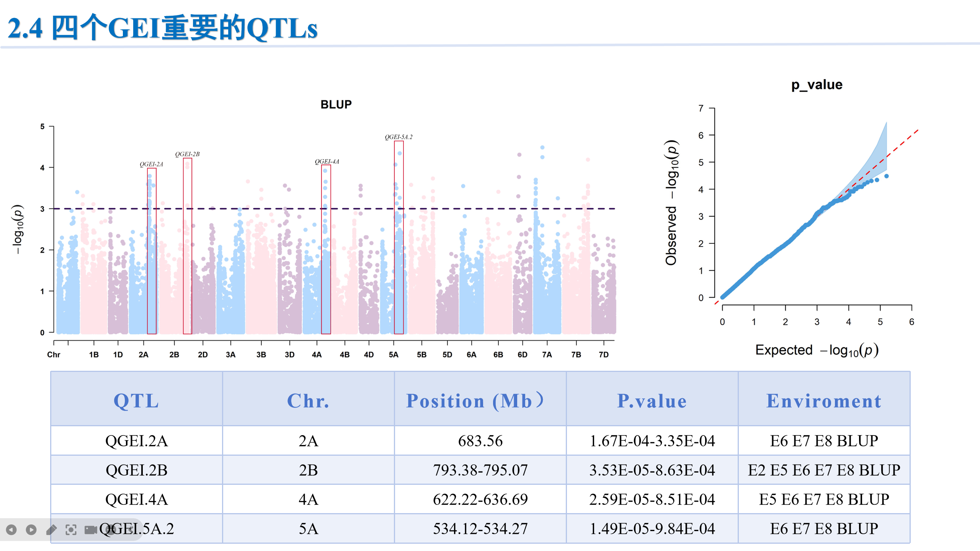The height and width of the screenshot is (551, 980).
Task: Click the QGEI-5A.2 label on plot
Action: [x=399, y=137]
